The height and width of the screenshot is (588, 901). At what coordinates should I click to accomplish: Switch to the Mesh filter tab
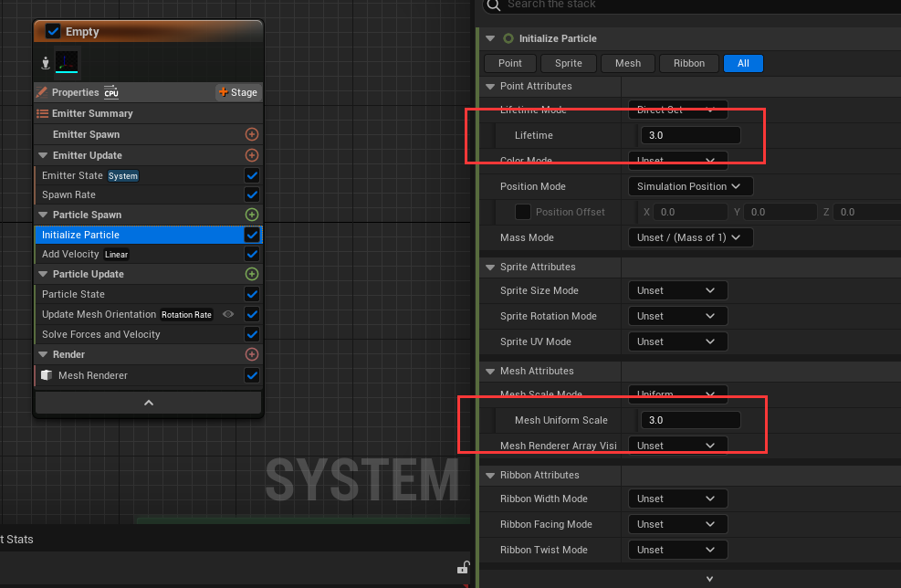[628, 63]
